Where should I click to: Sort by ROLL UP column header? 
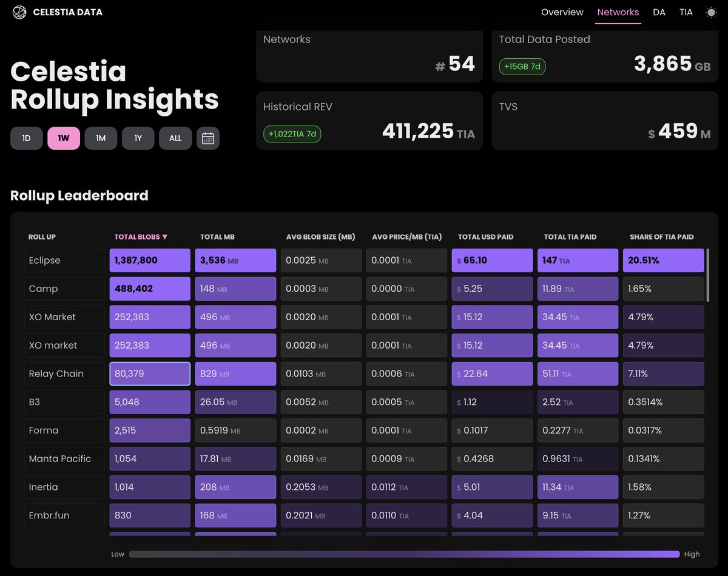(x=42, y=237)
